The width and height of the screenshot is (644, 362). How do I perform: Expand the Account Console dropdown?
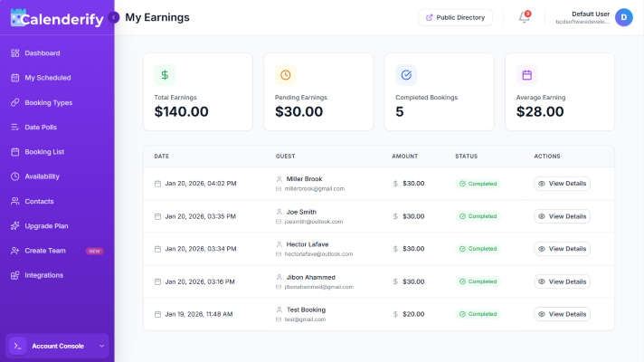coord(102,346)
